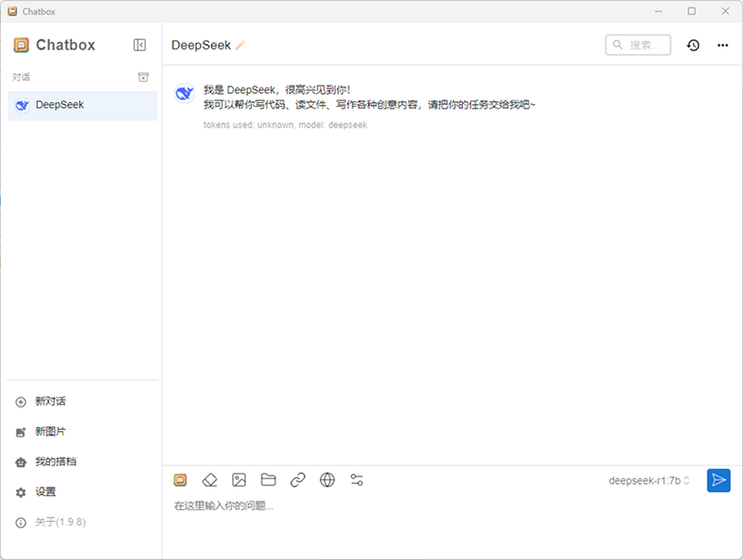Open the deepseek-r1:7b model selector

point(648,481)
